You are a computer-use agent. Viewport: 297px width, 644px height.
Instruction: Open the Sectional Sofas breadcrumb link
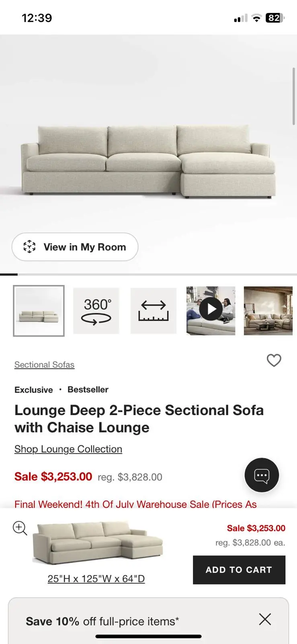click(x=44, y=365)
